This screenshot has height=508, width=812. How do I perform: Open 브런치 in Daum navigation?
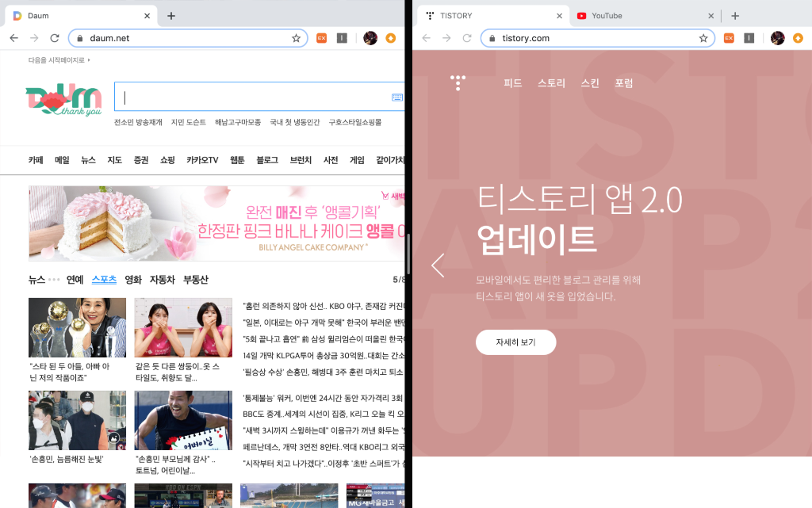pyautogui.click(x=301, y=160)
